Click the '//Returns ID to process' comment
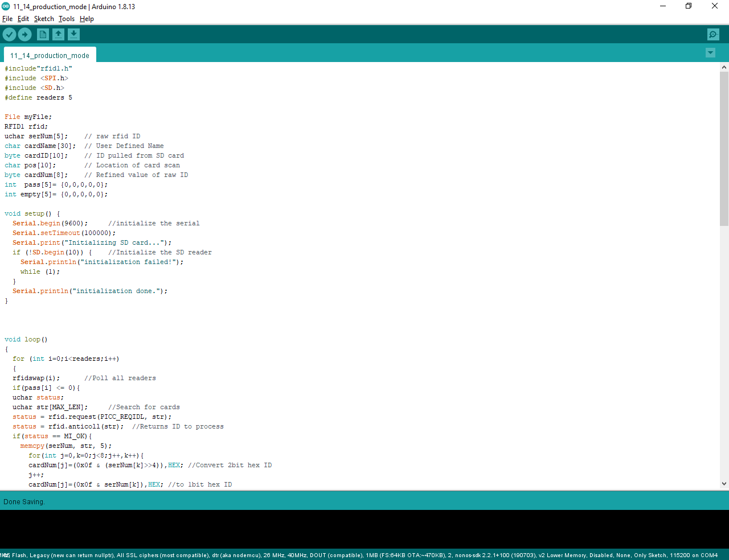The height and width of the screenshot is (560, 729). 178,426
